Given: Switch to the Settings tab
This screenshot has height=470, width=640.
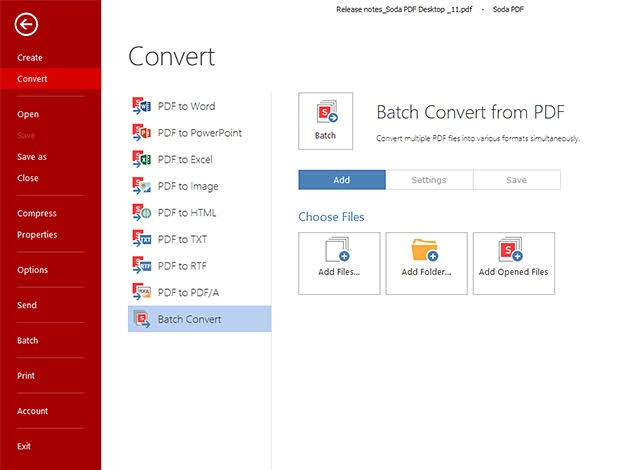Looking at the screenshot, I should point(429,180).
